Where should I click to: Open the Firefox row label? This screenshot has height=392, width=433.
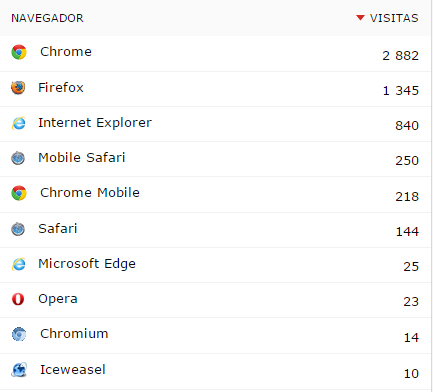pos(61,88)
